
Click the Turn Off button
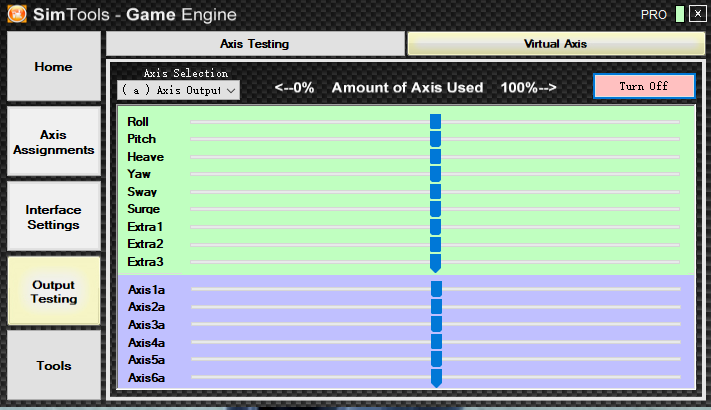pyautogui.click(x=644, y=86)
